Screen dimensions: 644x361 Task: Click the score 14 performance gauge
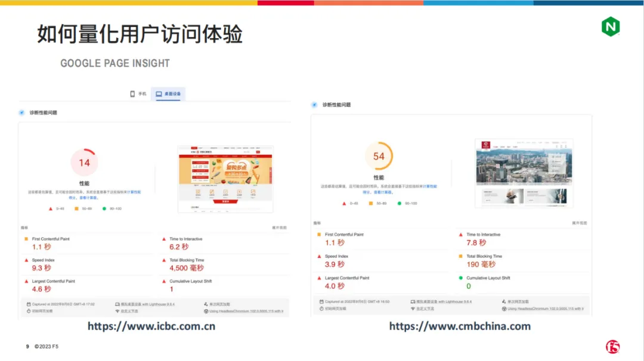point(84,163)
